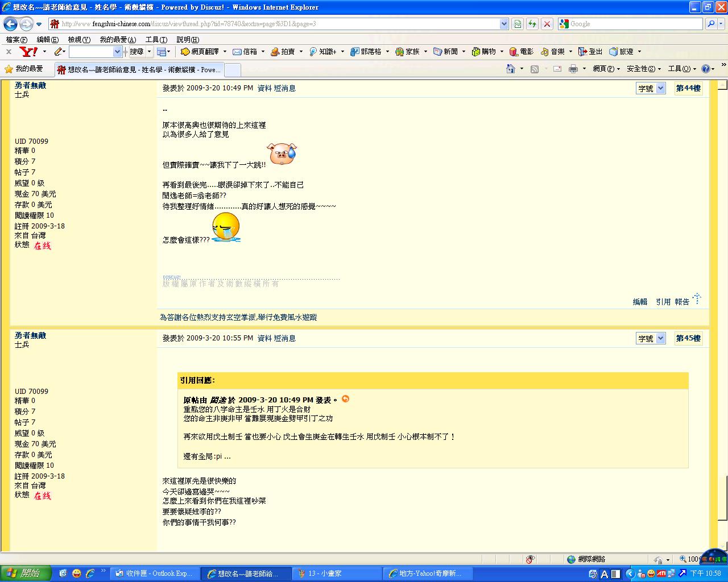The width and height of the screenshot is (728, 582).
Task: Click the IE home page icon
Action: pos(511,69)
